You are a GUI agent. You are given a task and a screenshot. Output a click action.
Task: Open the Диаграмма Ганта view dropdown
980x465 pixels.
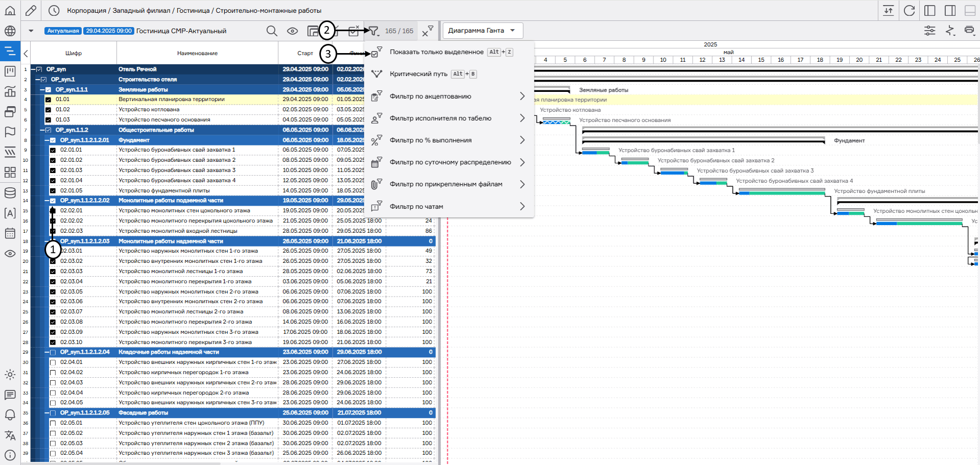pos(483,31)
